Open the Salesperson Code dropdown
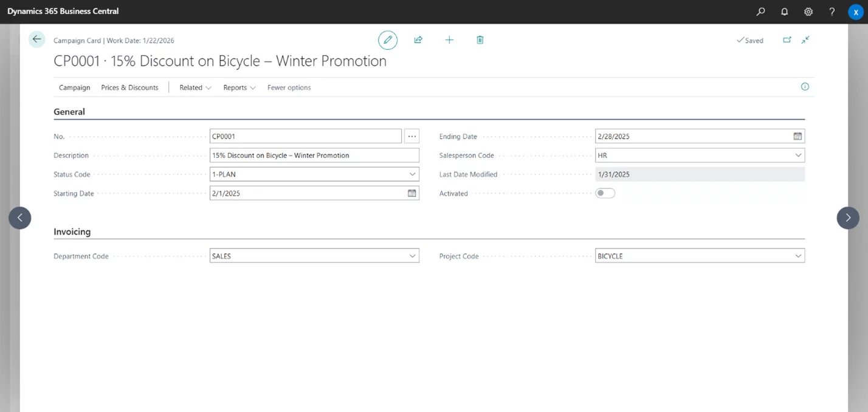The width and height of the screenshot is (868, 412). [x=798, y=156]
